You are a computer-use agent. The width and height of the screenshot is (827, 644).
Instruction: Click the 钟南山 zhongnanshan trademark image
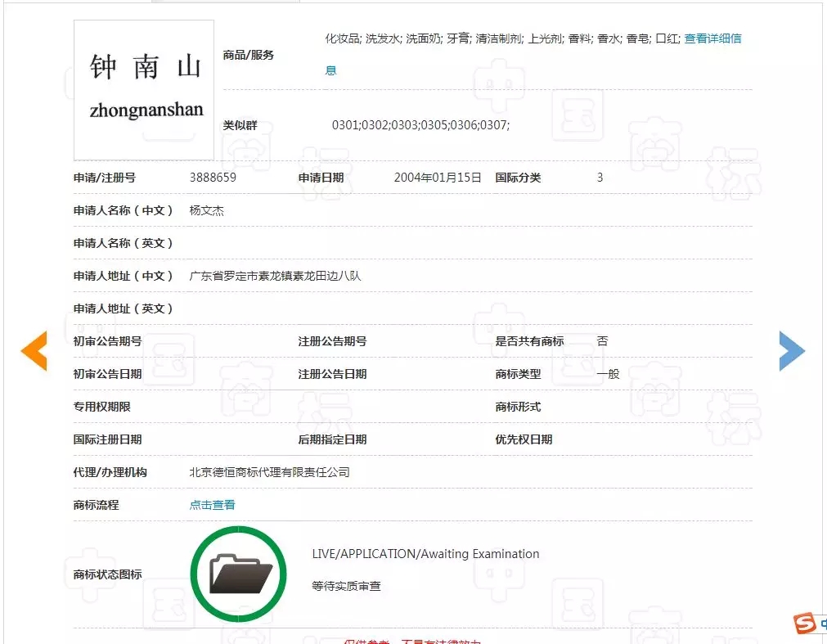pyautogui.click(x=144, y=90)
